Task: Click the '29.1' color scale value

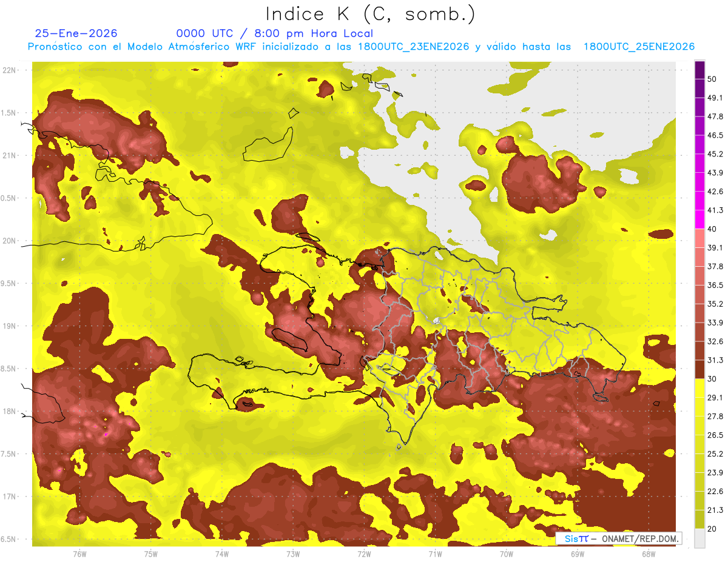Action: pos(715,398)
